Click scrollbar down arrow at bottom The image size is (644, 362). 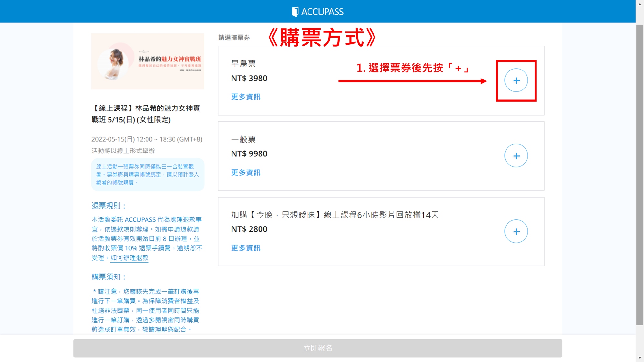click(639, 357)
